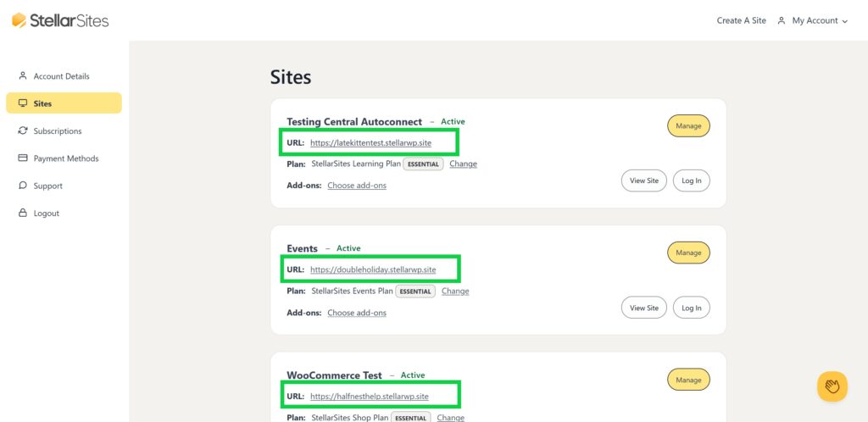
Task: Open the halfnesthelp.stellarwp.site URL
Action: coord(370,397)
